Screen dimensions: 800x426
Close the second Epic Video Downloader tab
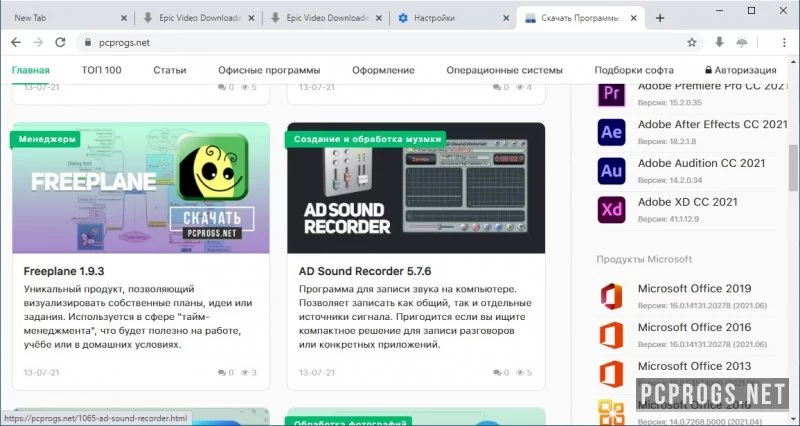379,18
